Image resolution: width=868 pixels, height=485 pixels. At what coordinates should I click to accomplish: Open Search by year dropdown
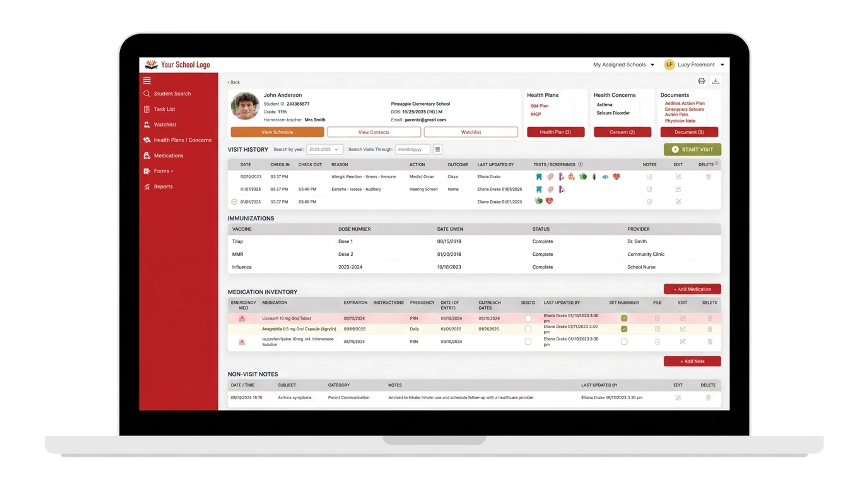tap(324, 149)
